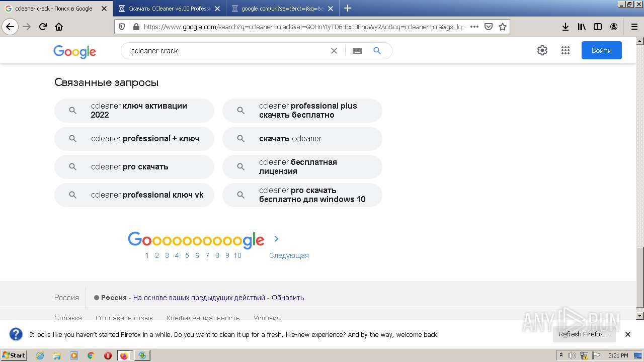
Task: Open the Firefox hamburger menu
Action: (634, 27)
